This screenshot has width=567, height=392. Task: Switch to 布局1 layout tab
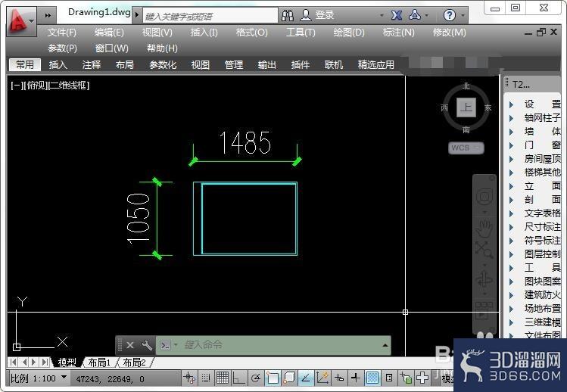pyautogui.click(x=99, y=362)
